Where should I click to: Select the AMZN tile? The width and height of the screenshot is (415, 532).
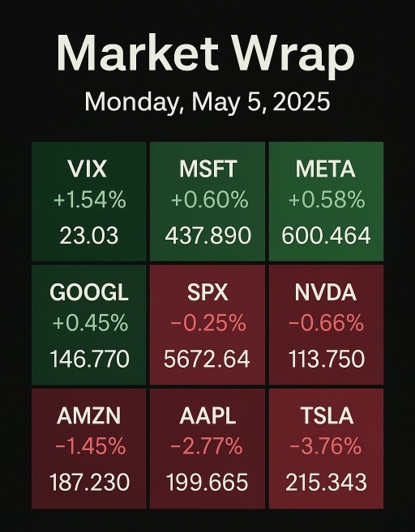pos(89,449)
